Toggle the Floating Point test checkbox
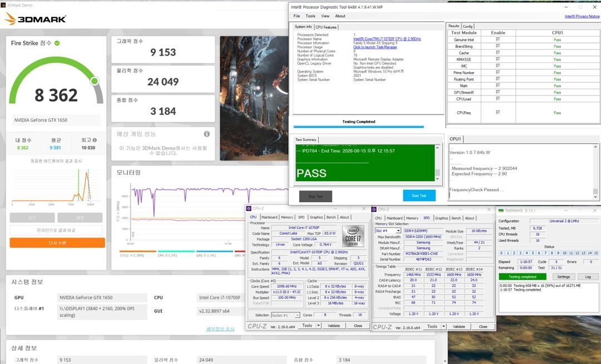Screen dimensions: 601x364 [x=498, y=79]
